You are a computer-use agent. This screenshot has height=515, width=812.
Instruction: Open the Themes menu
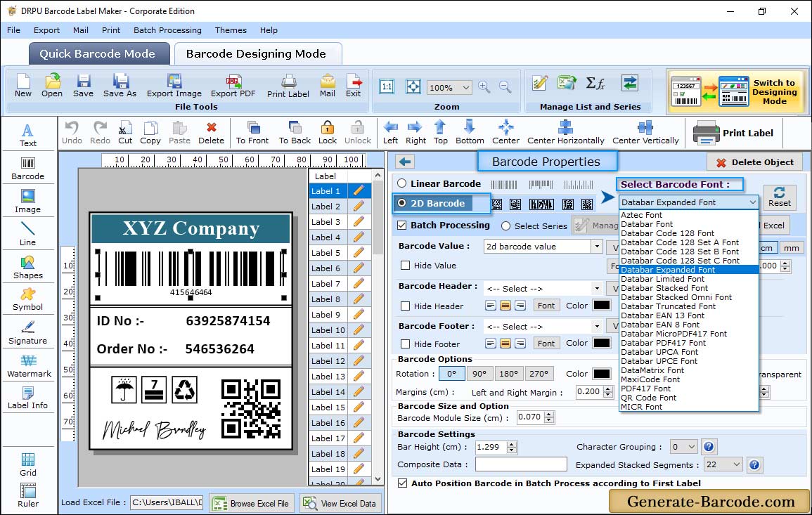(231, 30)
